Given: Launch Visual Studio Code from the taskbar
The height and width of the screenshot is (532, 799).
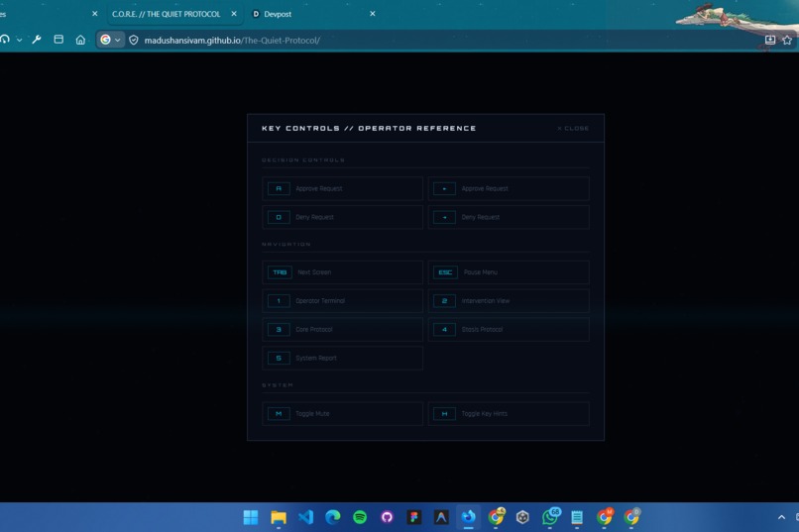Looking at the screenshot, I should (305, 517).
